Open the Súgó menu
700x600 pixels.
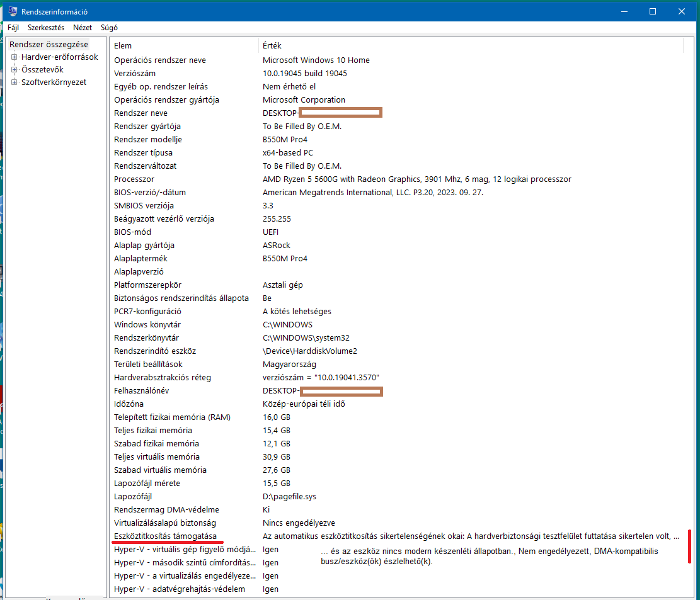(110, 28)
